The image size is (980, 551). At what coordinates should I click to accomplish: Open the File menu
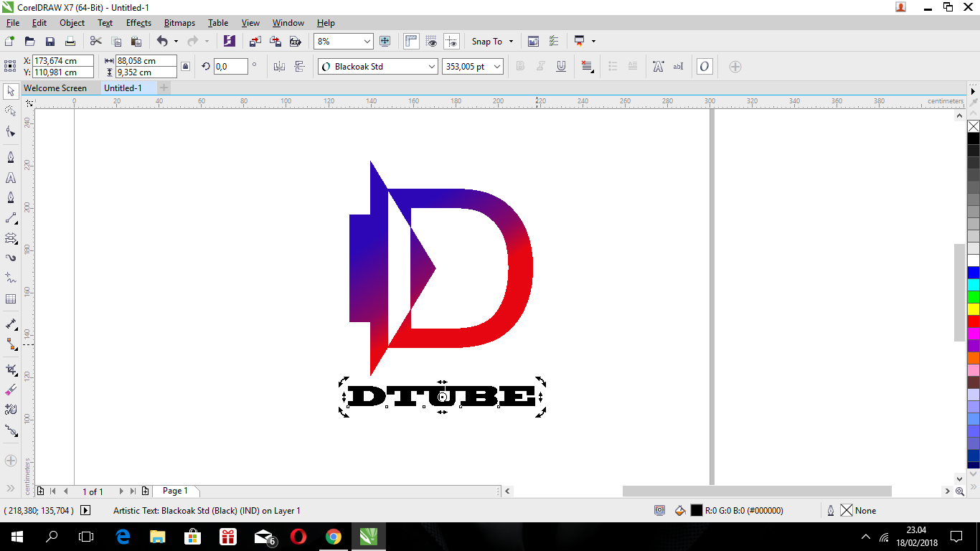click(13, 23)
